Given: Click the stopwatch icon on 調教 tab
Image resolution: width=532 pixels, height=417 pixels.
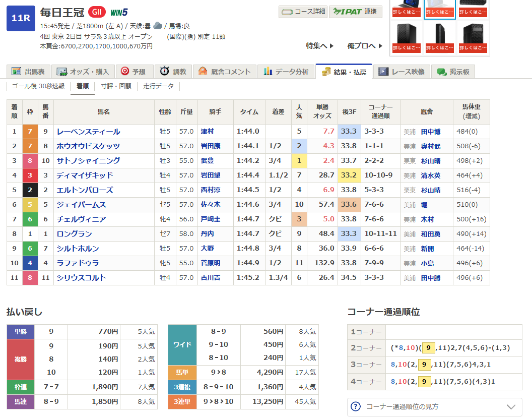Looking at the screenshot, I should click(x=165, y=72).
